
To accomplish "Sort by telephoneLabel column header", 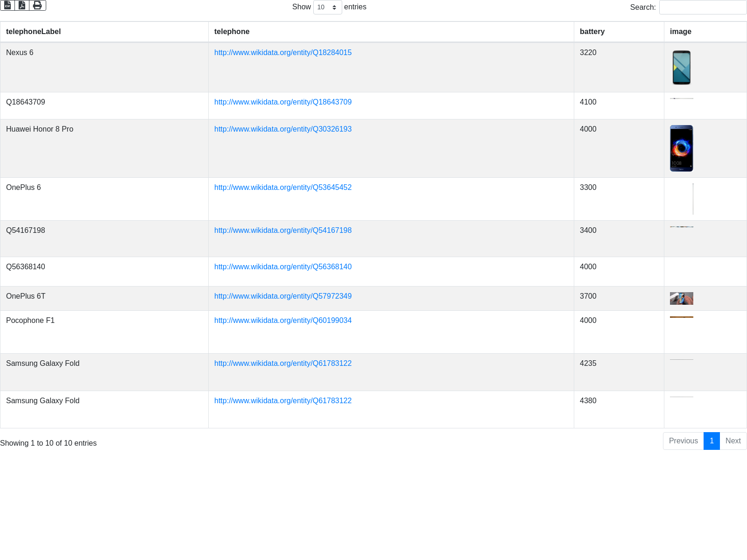I will pos(33,32).
